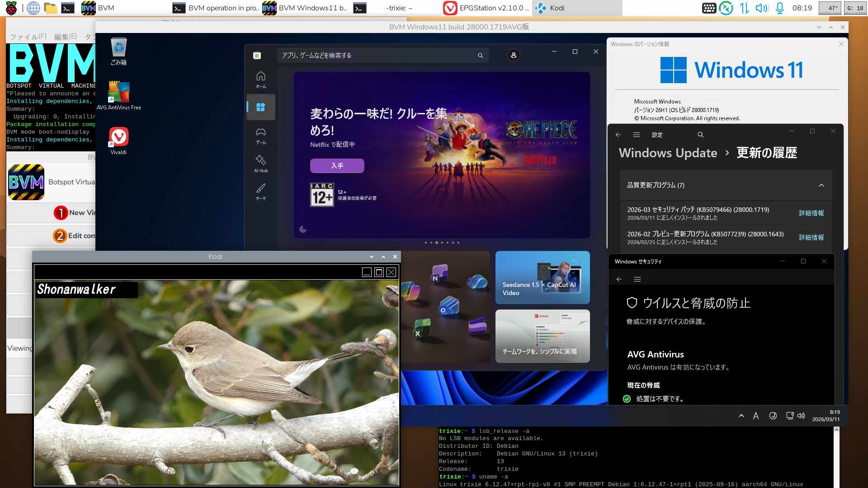This screenshot has height=488, width=868.
Task: Open the ファイル(F) menu
Action: pos(28,37)
